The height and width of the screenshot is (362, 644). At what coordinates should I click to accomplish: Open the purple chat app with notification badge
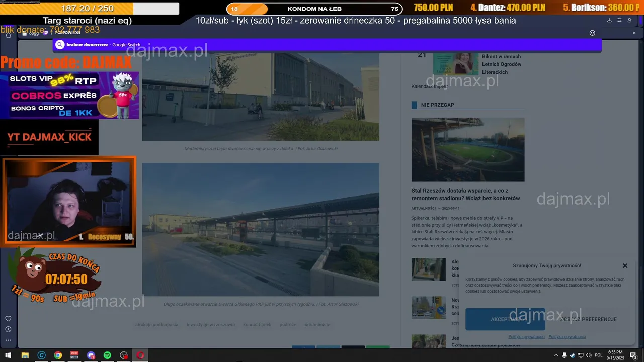(x=91, y=355)
